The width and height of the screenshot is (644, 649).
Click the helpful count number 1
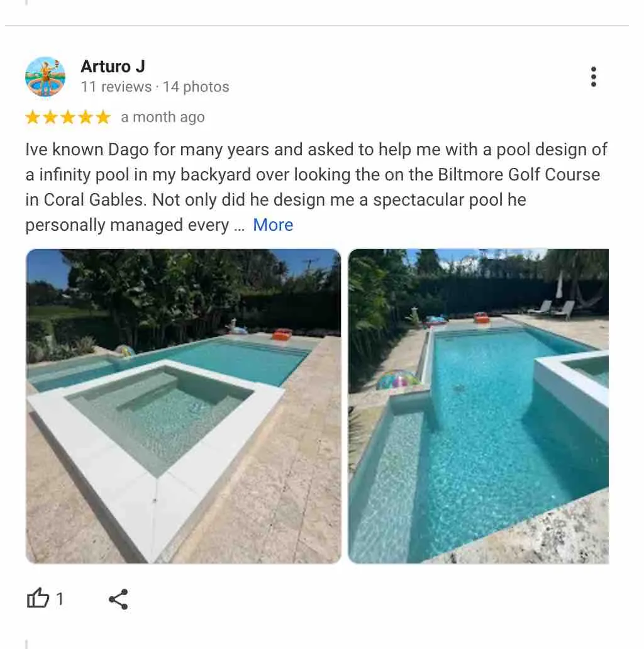click(60, 599)
